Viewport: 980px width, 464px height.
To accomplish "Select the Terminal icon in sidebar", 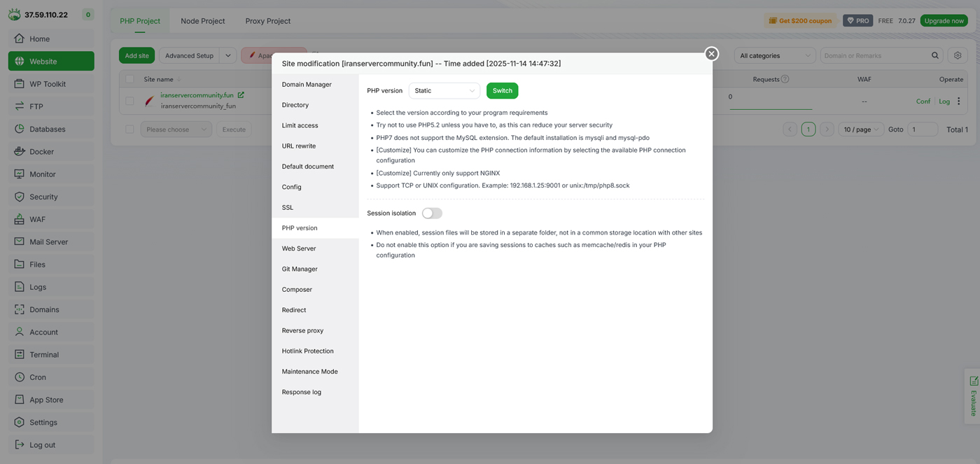I will pos(19,355).
